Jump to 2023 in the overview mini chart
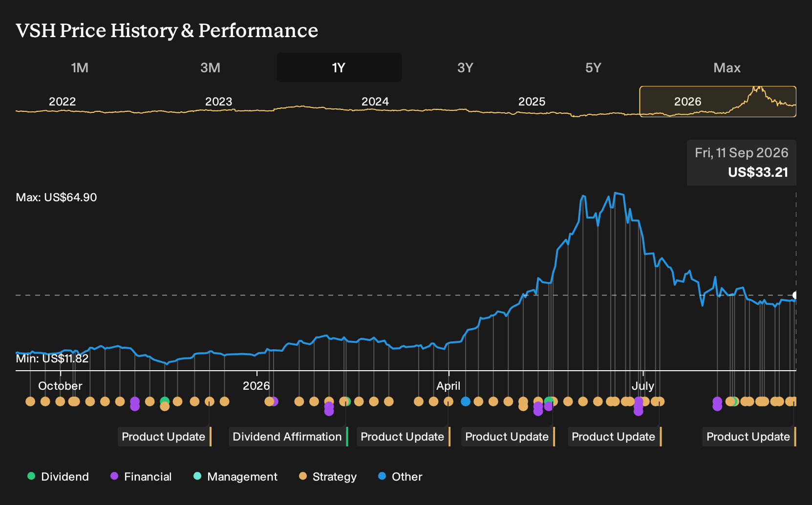This screenshot has height=505, width=812. coord(218,102)
